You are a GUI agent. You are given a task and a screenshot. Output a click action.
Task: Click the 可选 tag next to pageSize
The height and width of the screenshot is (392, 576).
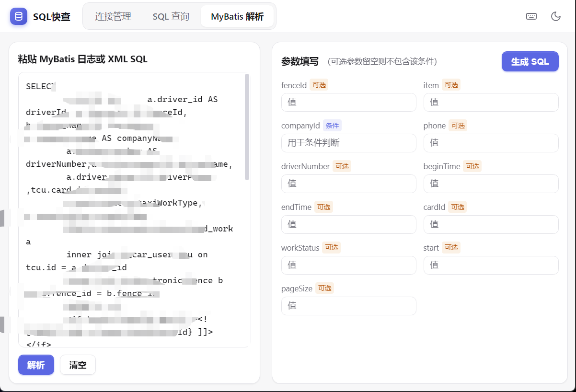[x=324, y=288]
